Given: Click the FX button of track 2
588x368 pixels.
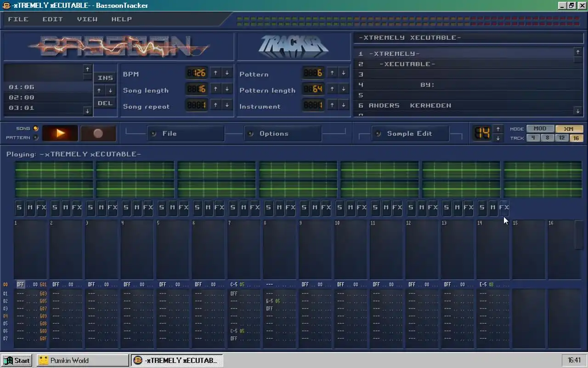Looking at the screenshot, I should tap(77, 207).
